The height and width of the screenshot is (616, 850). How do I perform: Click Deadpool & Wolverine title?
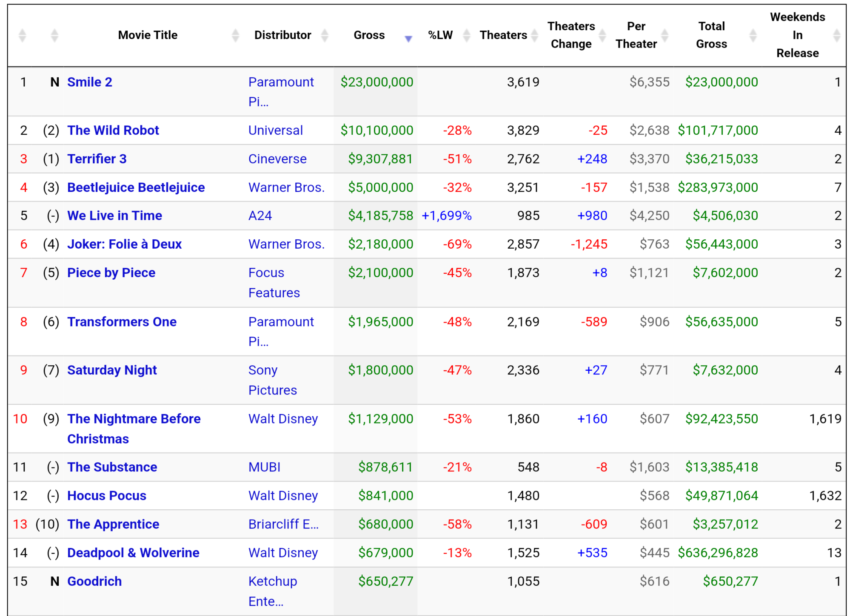click(133, 553)
